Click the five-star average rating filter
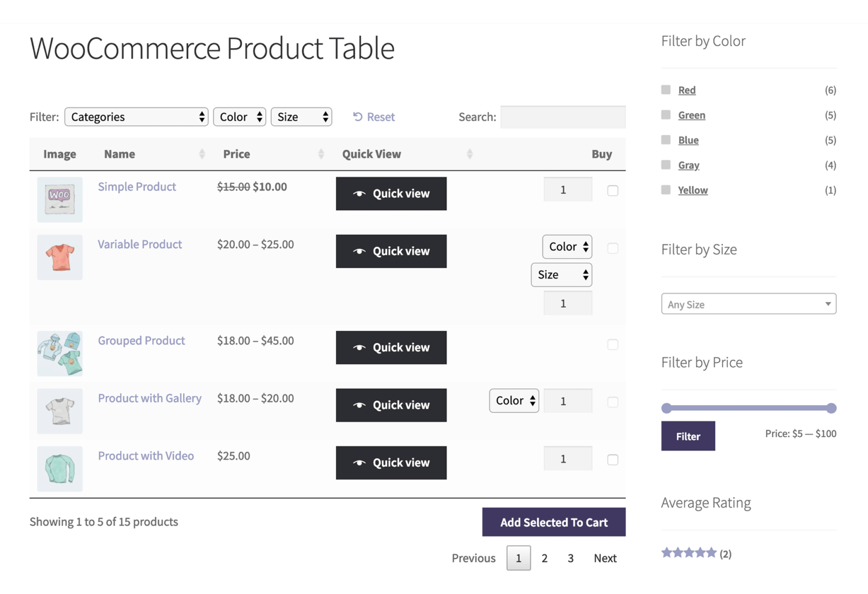868x594 pixels. 689,553
